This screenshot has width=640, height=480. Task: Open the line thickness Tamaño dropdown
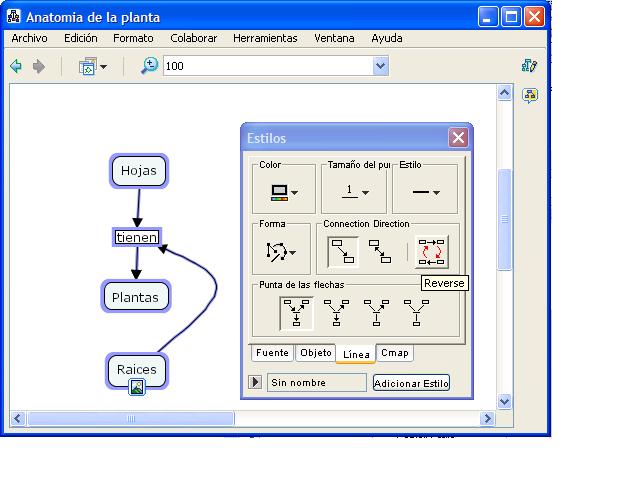(x=356, y=191)
